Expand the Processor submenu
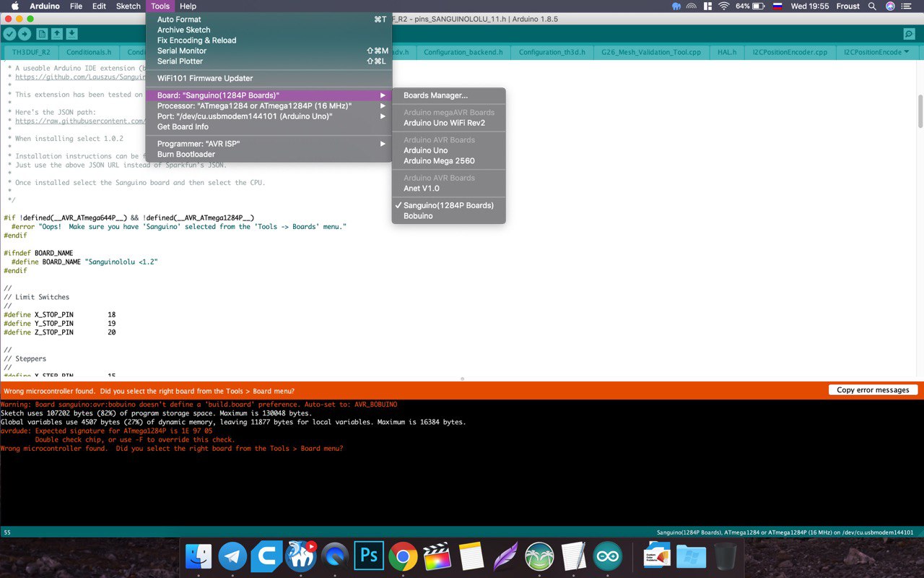This screenshot has width=924, height=578. [383, 105]
